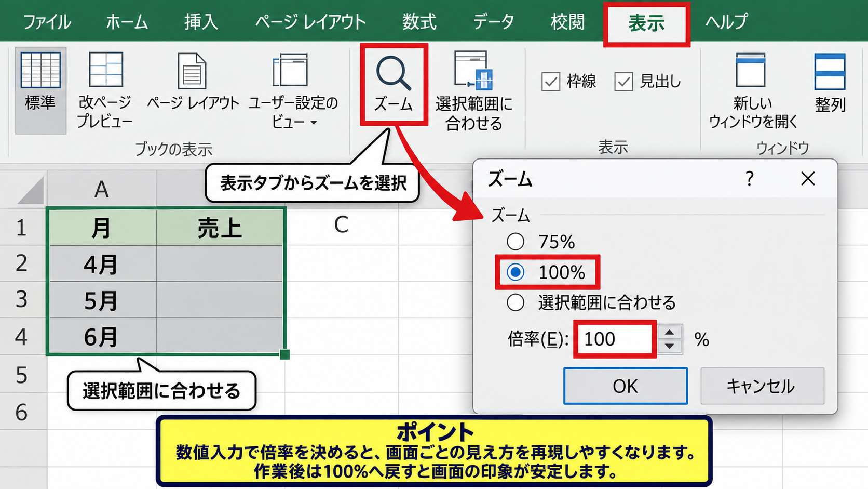Select the 100% zoom radio button

(516, 272)
